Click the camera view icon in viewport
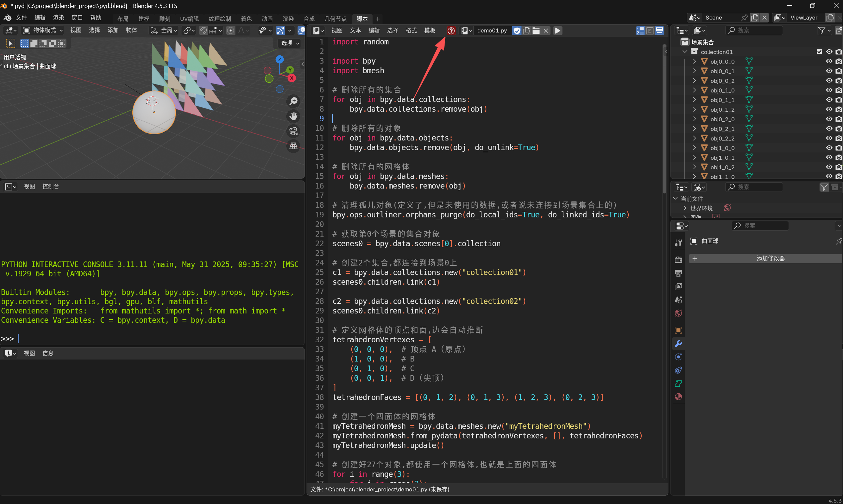This screenshot has width=843, height=504. 293,131
